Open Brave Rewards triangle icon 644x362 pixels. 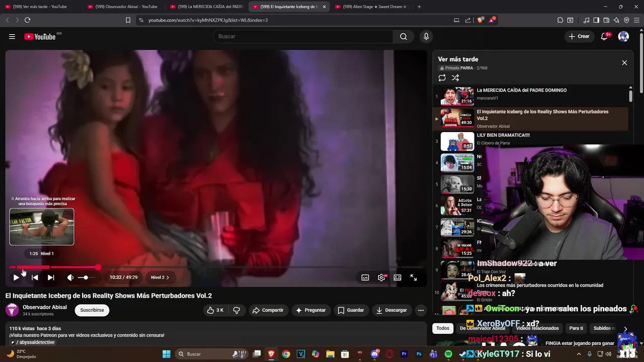pos(492,20)
